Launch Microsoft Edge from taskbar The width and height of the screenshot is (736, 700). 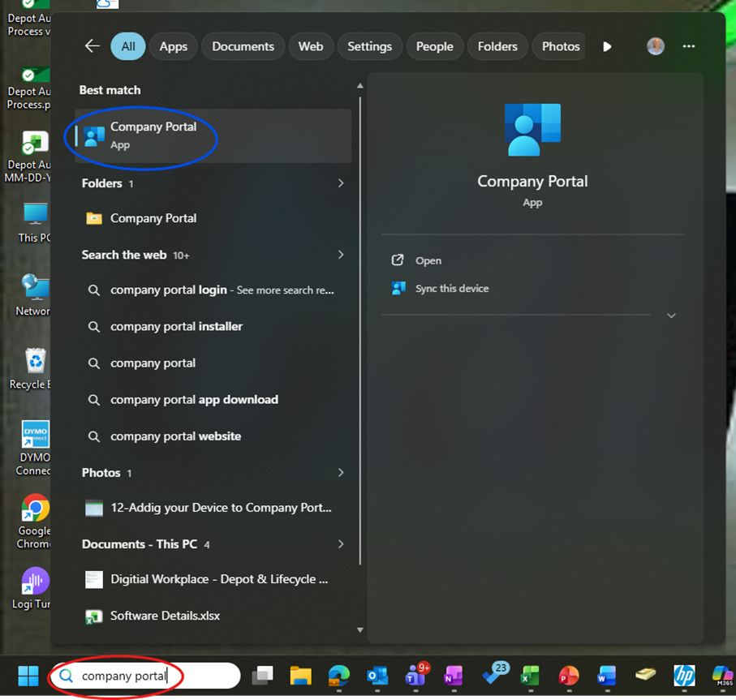[x=339, y=676]
